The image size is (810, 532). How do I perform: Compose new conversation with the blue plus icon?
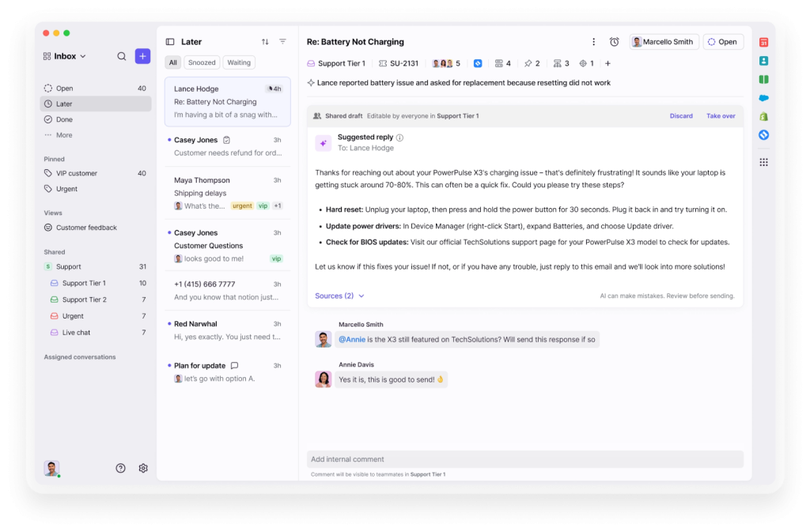pyautogui.click(x=142, y=56)
